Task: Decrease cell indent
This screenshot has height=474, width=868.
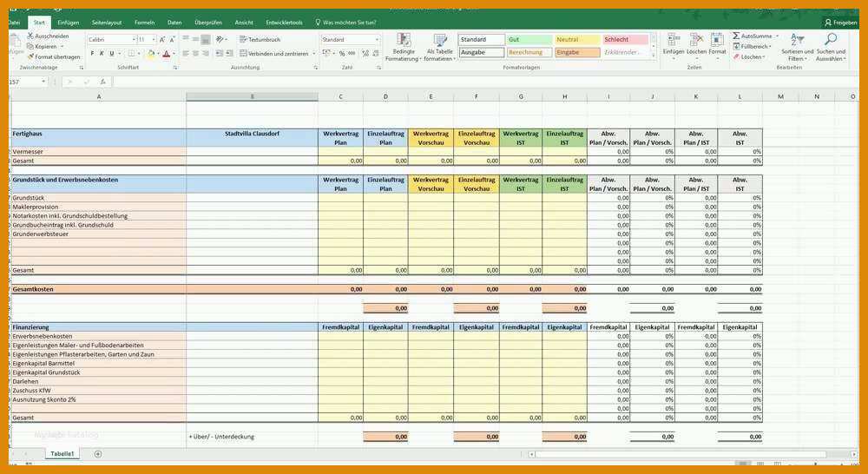Action: click(x=220, y=53)
